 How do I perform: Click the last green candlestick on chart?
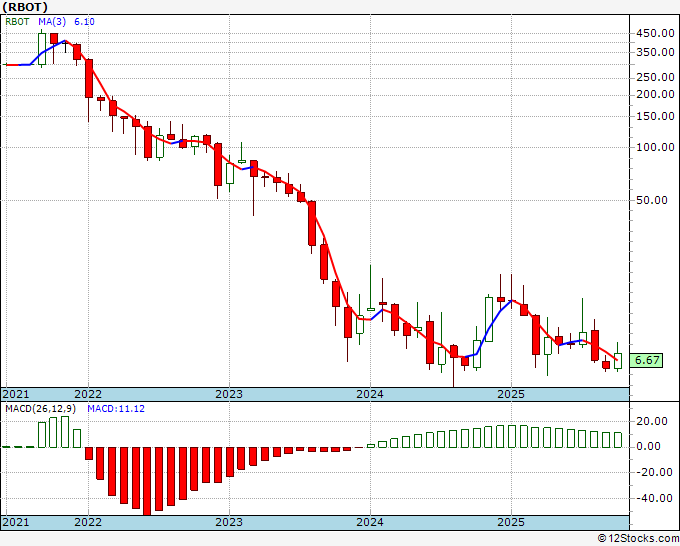pyautogui.click(x=618, y=361)
